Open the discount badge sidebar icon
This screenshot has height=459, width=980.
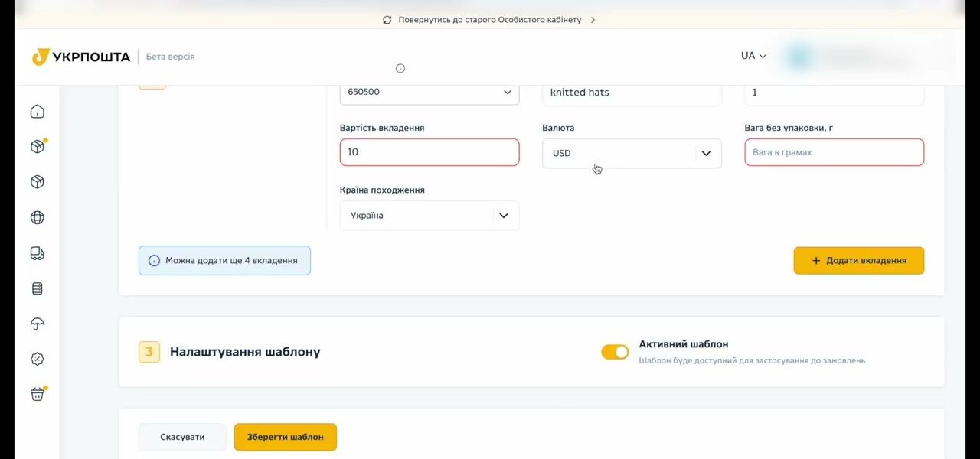[37, 359]
